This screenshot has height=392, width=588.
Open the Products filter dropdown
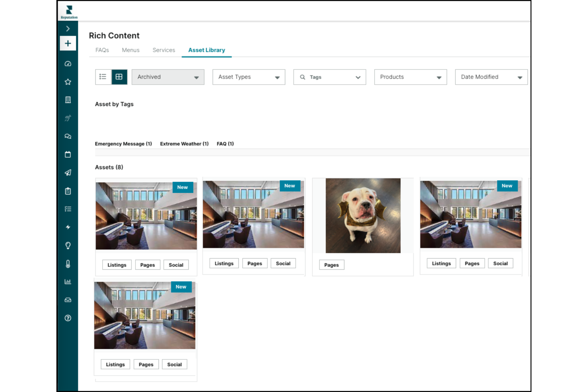point(410,77)
